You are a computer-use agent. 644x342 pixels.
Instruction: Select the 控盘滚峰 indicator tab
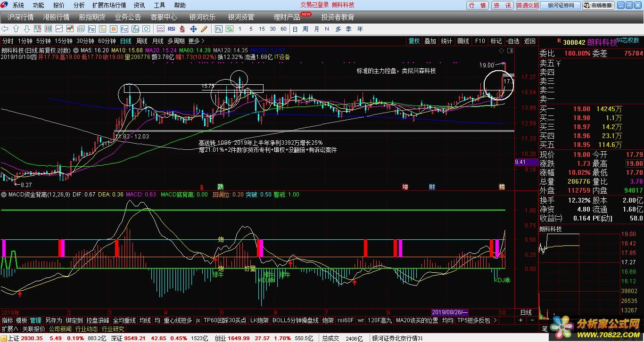98,320
